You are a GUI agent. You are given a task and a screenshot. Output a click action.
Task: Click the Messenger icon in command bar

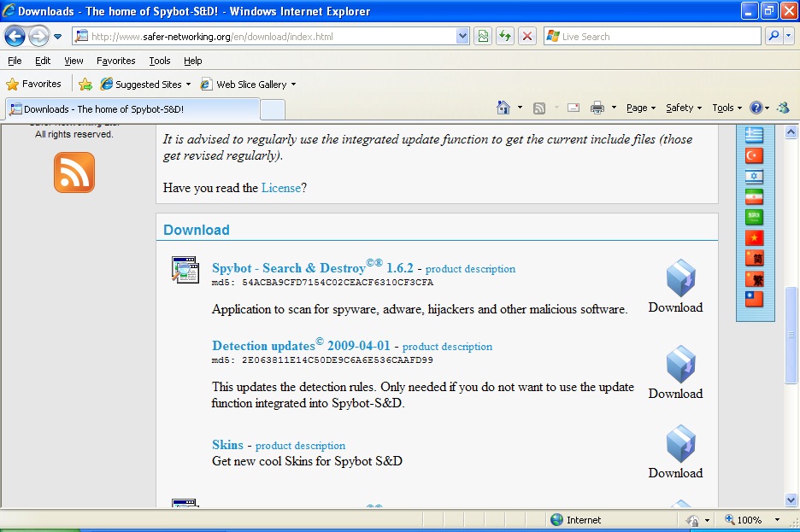point(783,108)
